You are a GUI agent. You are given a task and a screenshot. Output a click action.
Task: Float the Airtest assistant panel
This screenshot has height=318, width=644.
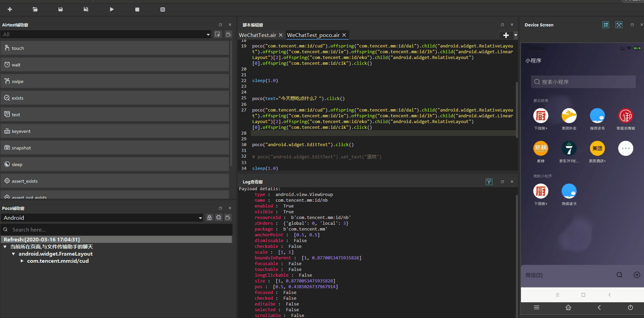(220, 25)
